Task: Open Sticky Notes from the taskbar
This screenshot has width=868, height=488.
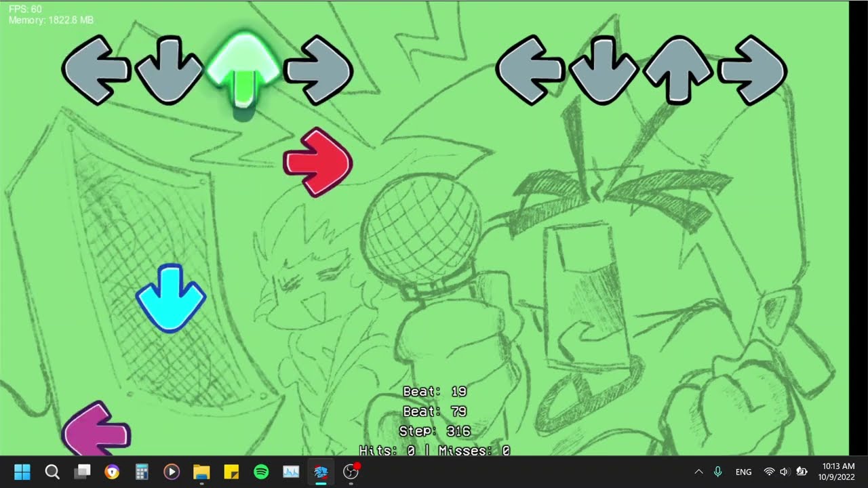Action: click(x=231, y=472)
